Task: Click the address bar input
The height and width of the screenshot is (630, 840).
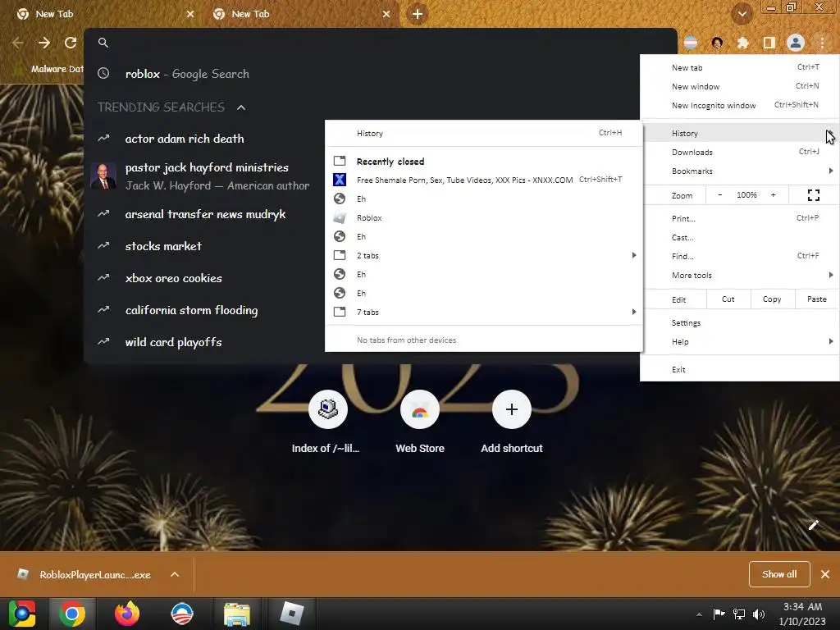Action: click(381, 43)
